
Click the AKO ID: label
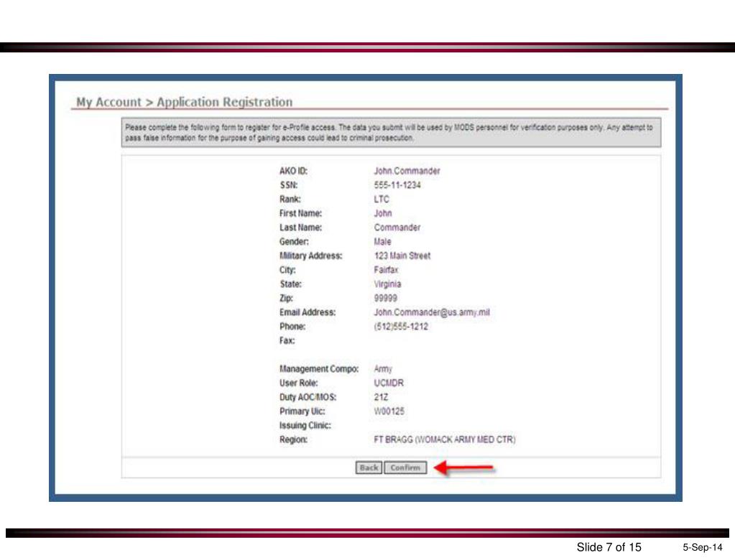293,171
